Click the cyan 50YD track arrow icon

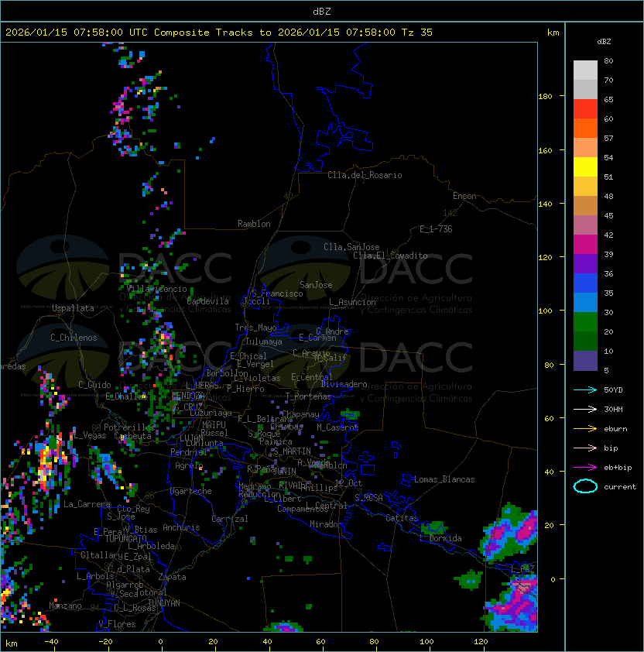[585, 389]
